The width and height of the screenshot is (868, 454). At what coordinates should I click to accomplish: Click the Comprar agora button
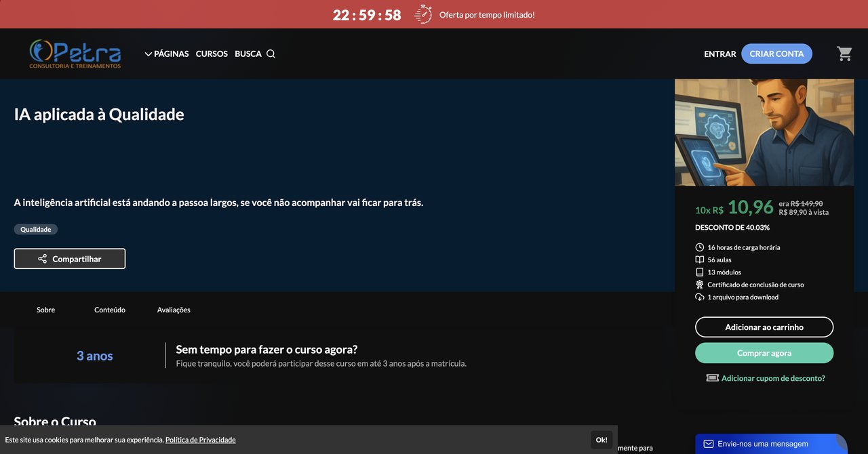pos(764,353)
